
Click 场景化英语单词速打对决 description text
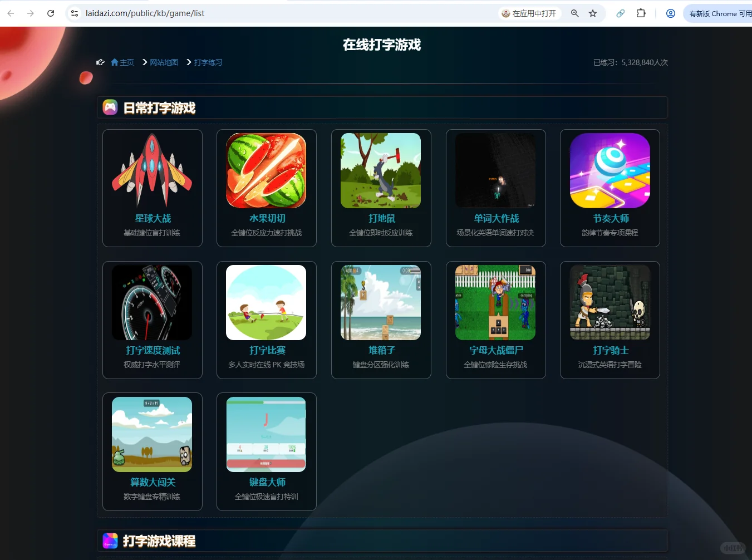click(x=495, y=233)
